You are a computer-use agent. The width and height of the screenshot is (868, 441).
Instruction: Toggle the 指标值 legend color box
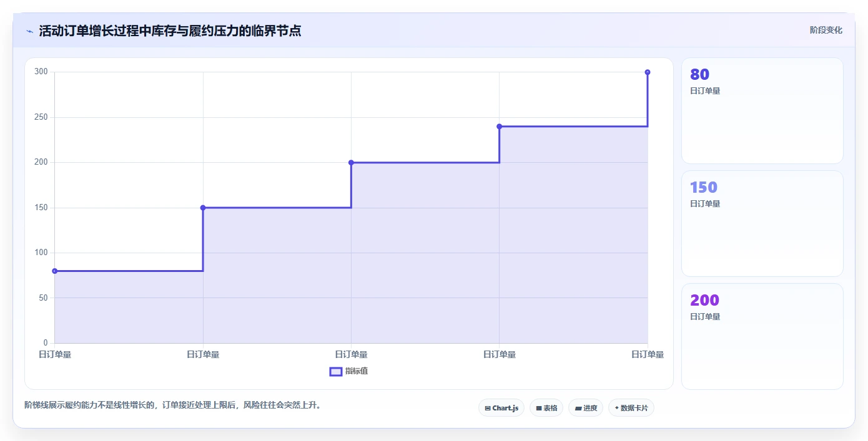pyautogui.click(x=336, y=371)
